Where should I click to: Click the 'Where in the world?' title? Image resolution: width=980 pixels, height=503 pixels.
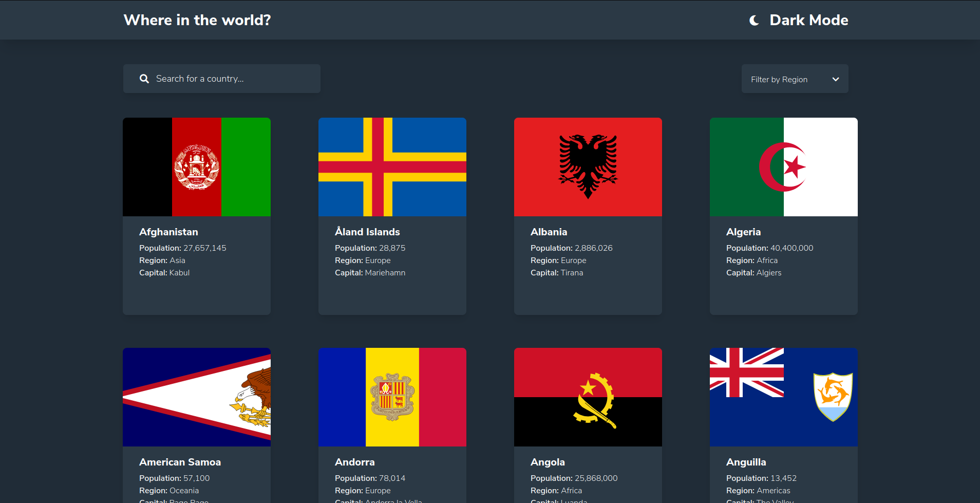197,20
